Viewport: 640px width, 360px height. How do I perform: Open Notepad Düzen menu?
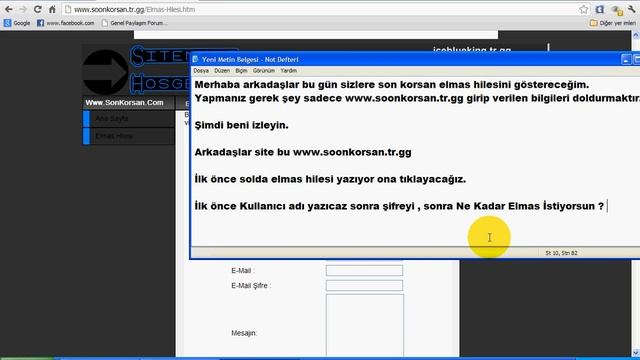click(222, 71)
